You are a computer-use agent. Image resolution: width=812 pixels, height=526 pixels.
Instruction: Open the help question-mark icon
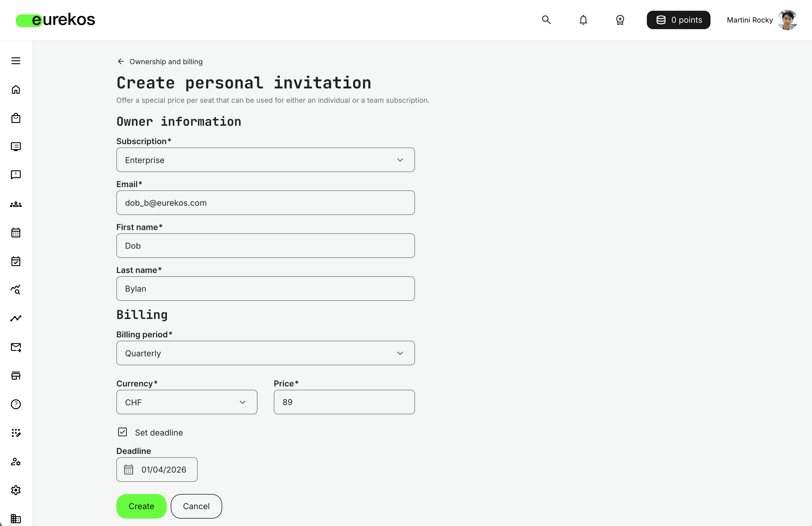pos(16,404)
